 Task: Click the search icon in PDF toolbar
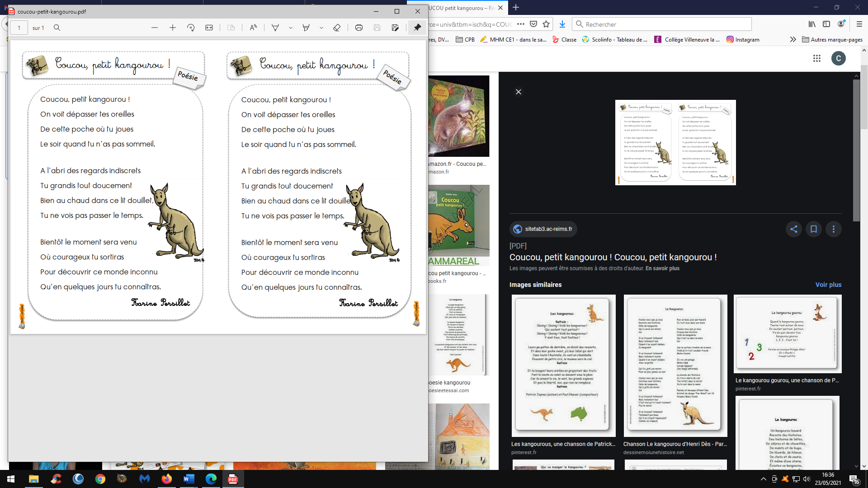57,28
